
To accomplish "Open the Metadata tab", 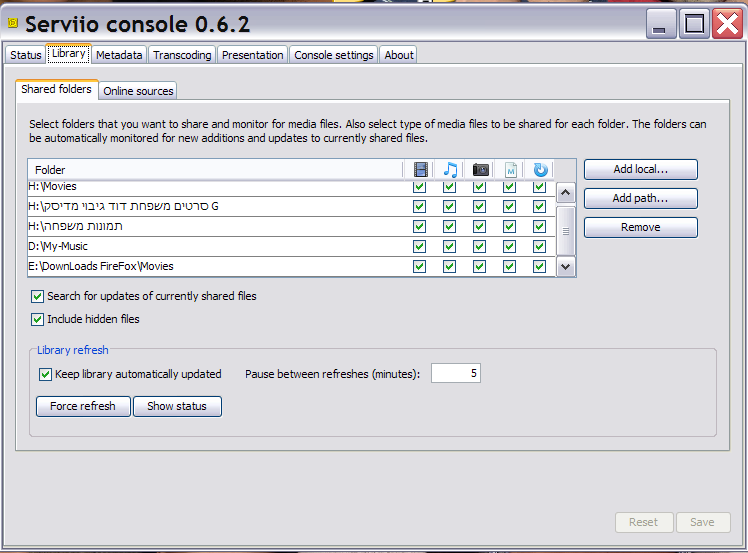I will tap(119, 55).
